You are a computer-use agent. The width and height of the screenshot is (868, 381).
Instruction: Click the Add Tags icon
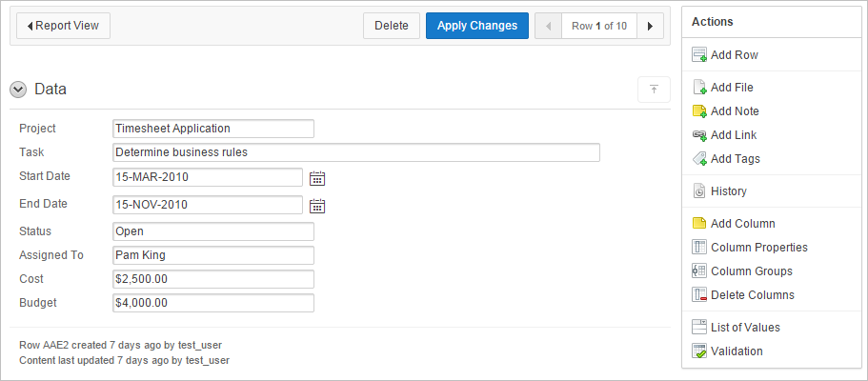coord(699,159)
